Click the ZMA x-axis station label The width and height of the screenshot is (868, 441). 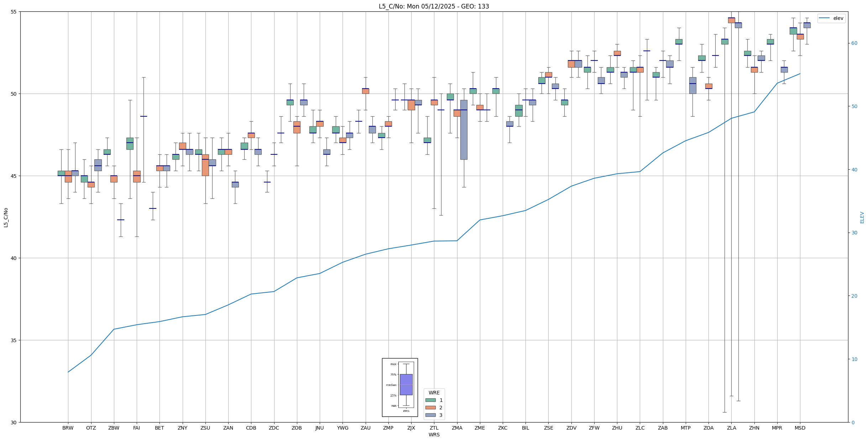point(457,428)
